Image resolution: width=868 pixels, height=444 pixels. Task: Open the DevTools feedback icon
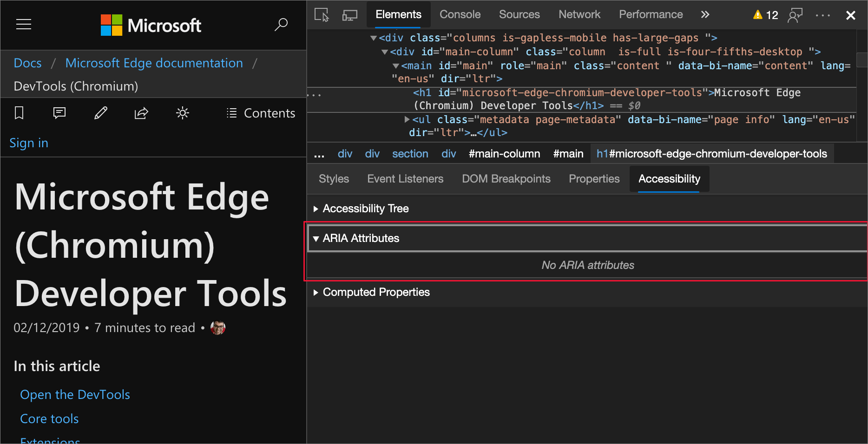[x=796, y=15]
